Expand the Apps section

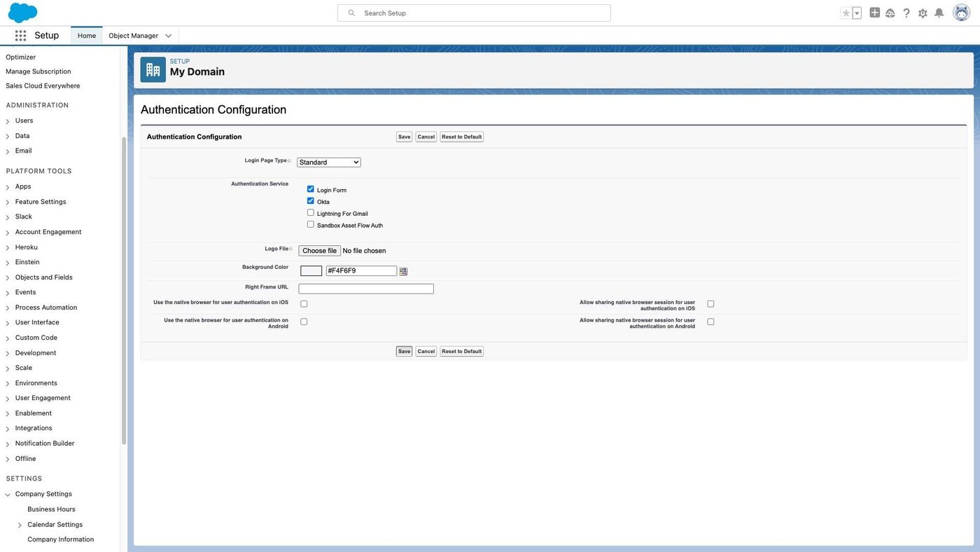click(8, 187)
